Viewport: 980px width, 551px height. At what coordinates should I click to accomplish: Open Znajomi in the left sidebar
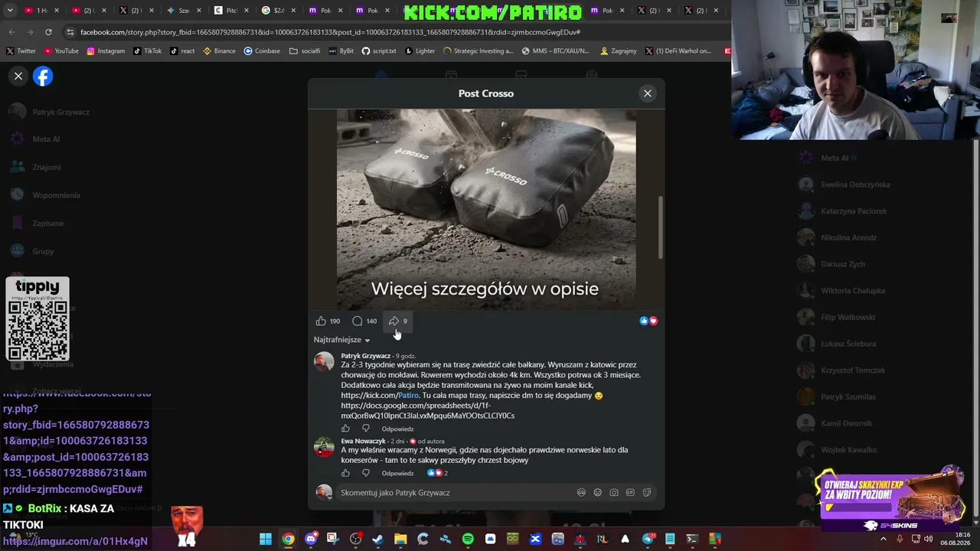click(x=36, y=167)
